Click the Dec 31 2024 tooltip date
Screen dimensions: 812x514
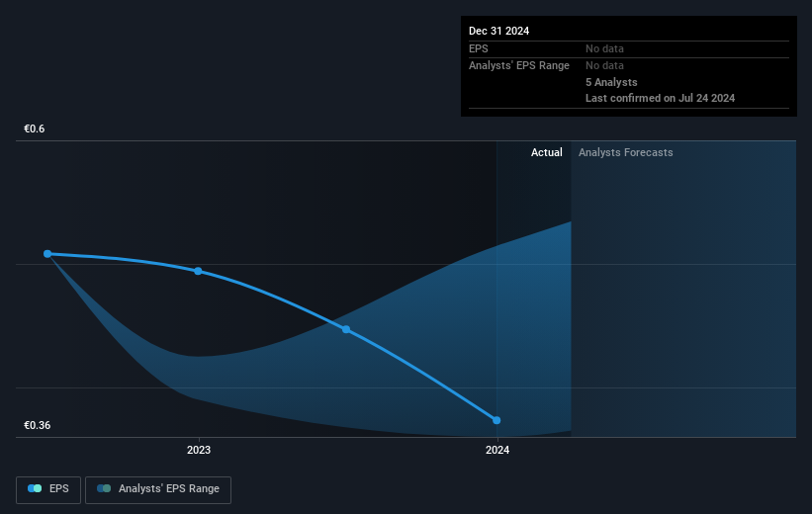coord(498,31)
